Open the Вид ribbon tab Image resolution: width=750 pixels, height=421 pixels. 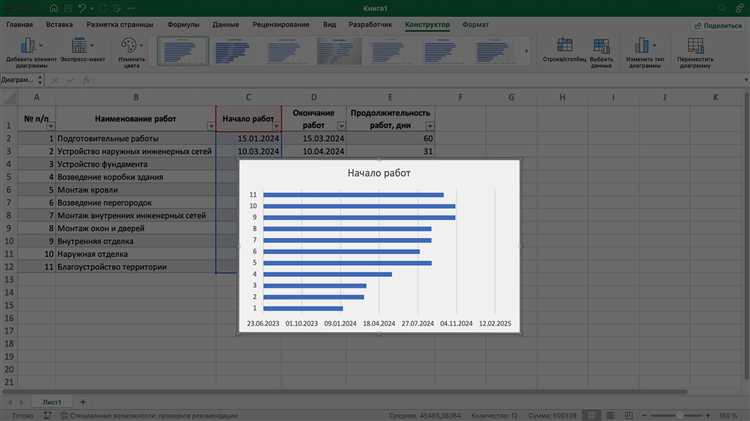point(330,24)
